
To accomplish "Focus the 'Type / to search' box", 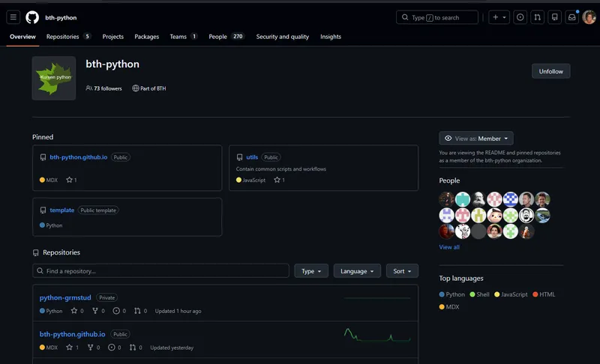I will tap(437, 17).
